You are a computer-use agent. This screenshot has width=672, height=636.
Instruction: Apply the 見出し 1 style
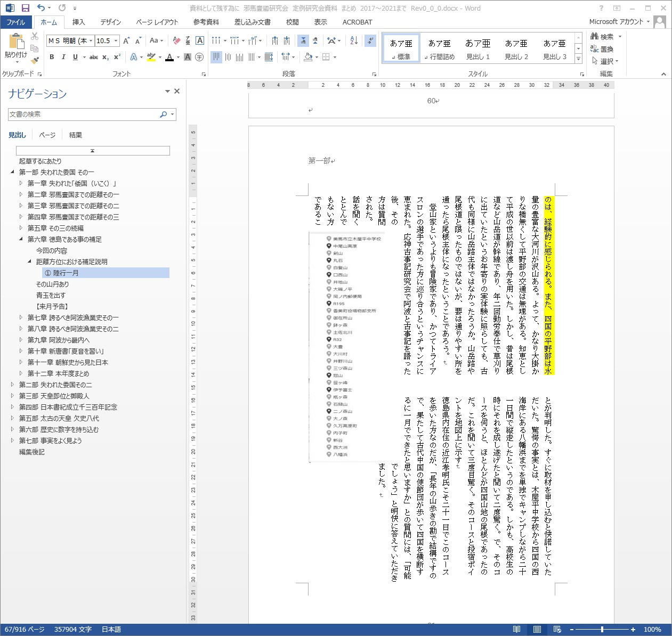point(478,49)
